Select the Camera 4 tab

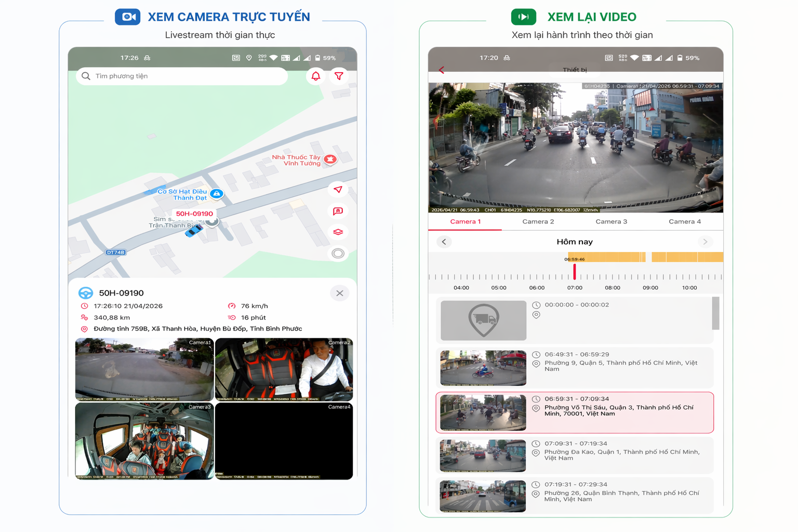coord(684,222)
